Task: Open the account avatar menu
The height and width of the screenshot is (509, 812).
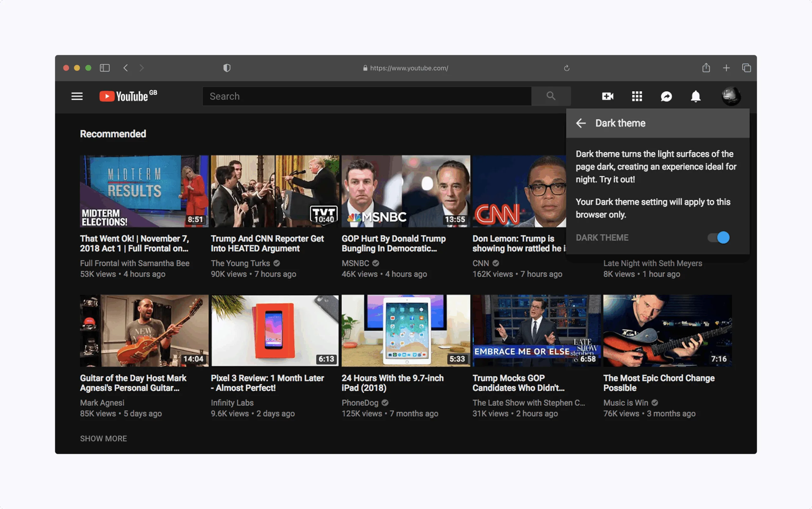Action: (731, 96)
